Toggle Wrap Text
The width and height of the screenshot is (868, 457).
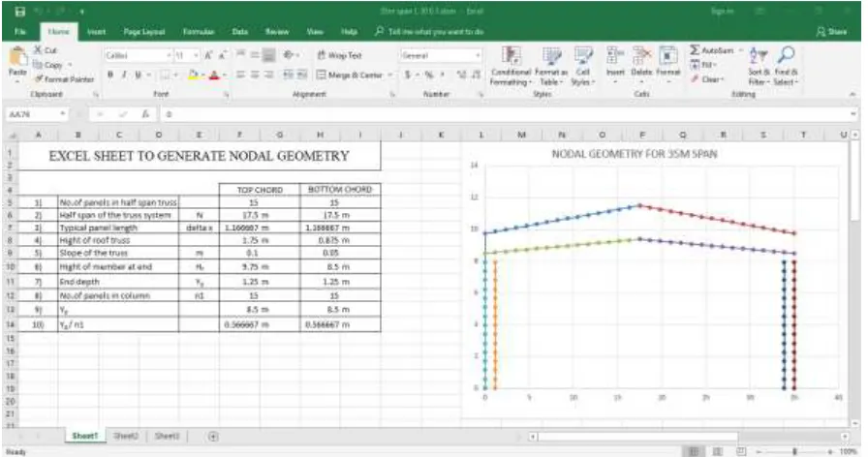pos(339,55)
